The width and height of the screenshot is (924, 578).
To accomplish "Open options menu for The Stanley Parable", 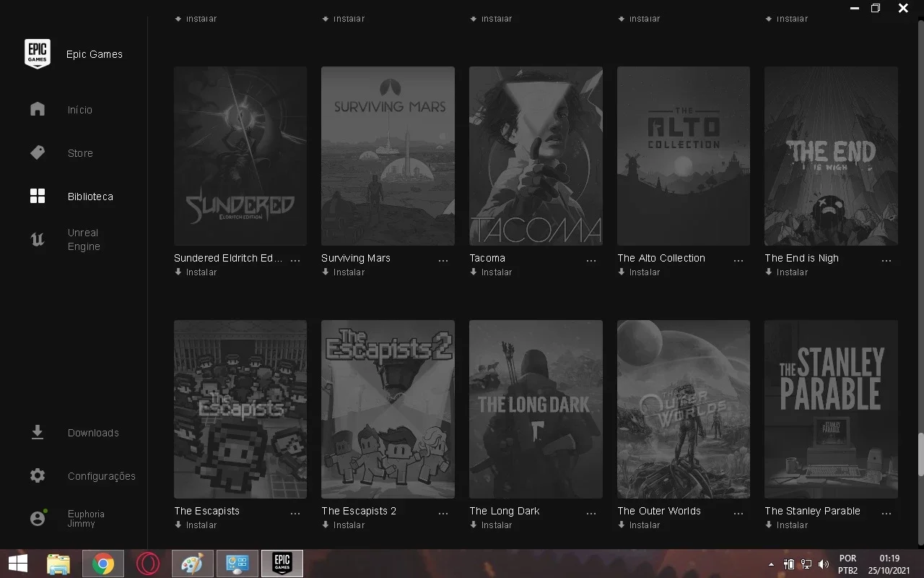I will point(886,513).
